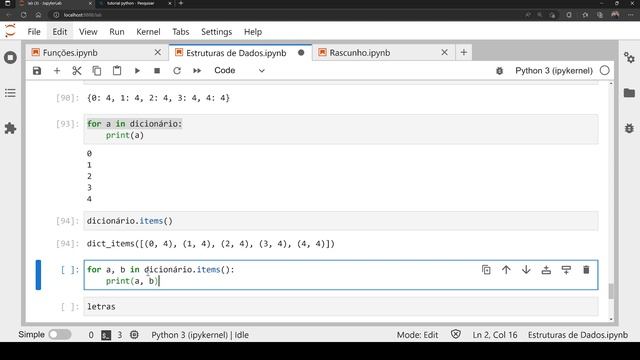Click Mode: Edit status indicator
The height and width of the screenshot is (360, 640).
[417, 335]
